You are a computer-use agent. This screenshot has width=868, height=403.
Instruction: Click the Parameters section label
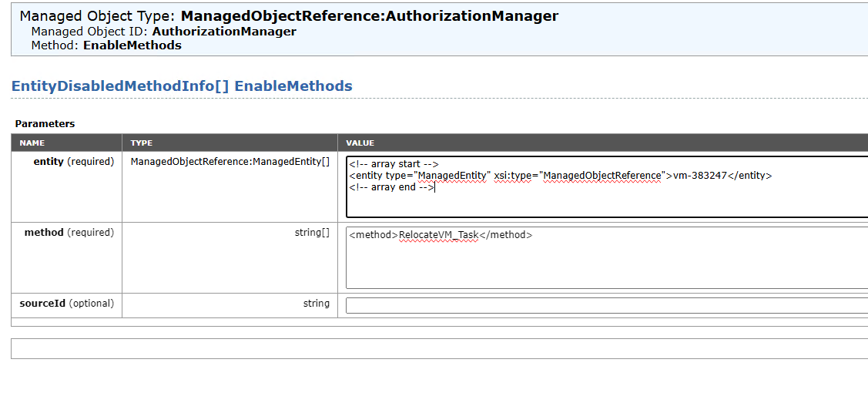pos(45,123)
